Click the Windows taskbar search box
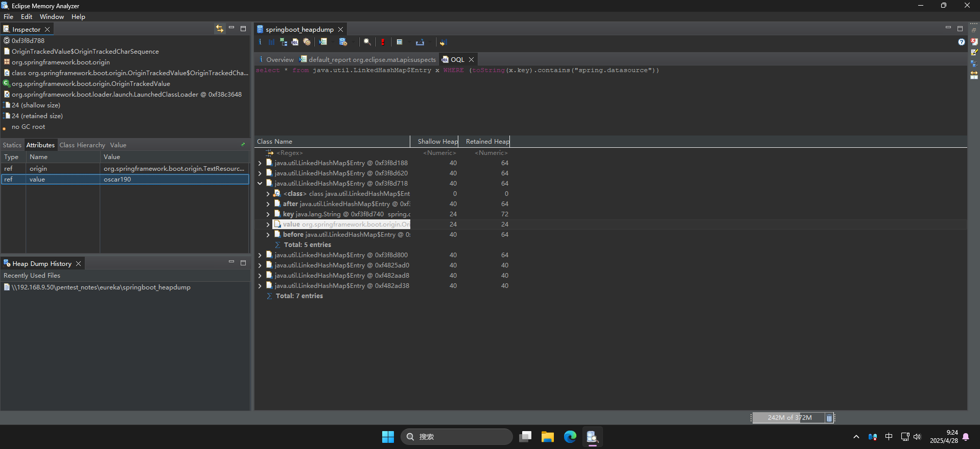This screenshot has height=449, width=980. pos(456,437)
